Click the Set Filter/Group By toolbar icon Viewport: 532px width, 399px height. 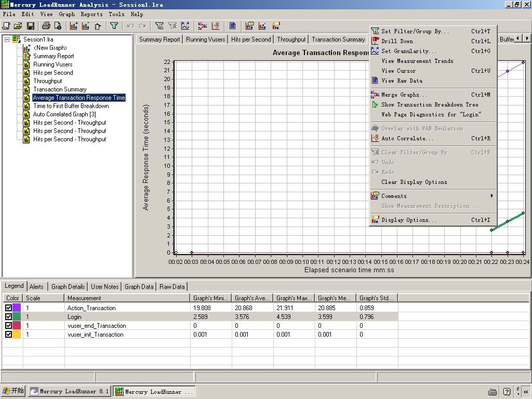159,26
